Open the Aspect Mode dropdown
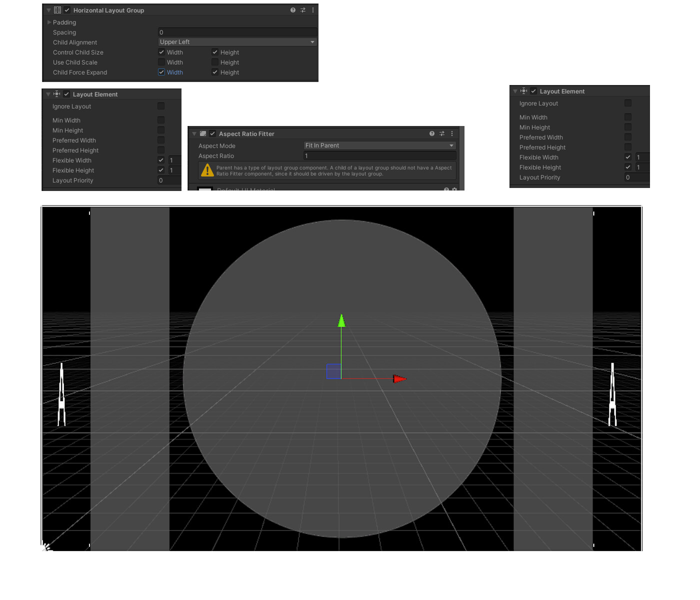700x600 pixels. pyautogui.click(x=379, y=145)
